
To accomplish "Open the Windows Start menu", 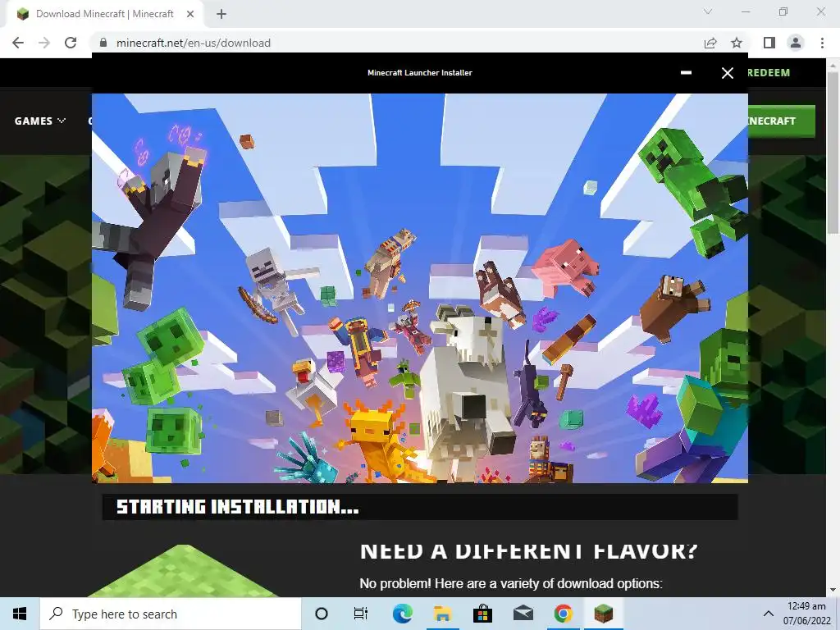I will (20, 614).
